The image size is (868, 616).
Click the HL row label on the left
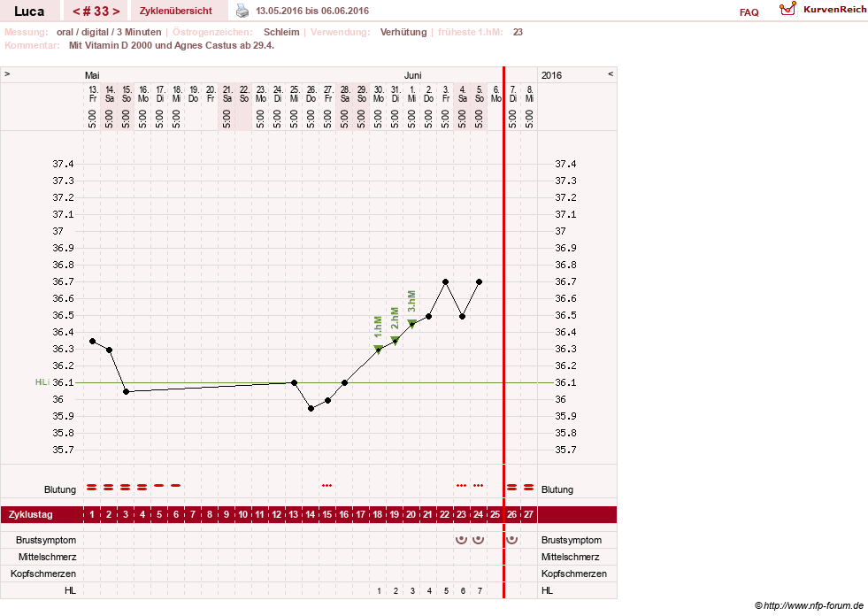(70, 590)
